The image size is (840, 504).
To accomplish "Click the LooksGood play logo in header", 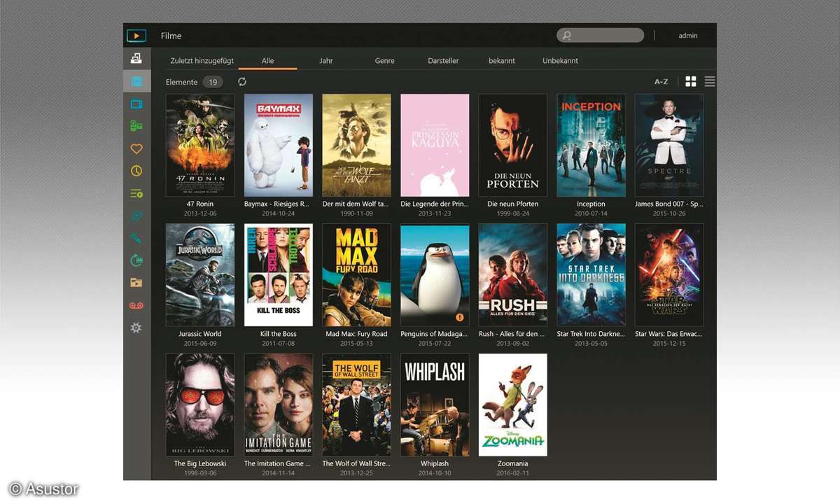I will coord(136,36).
